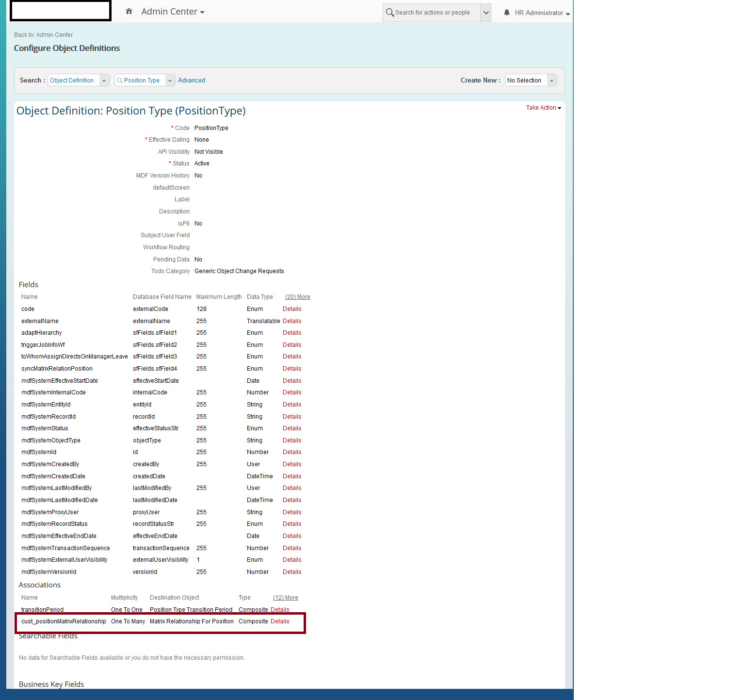Select Position Type Transition Period destination

[x=191, y=610]
